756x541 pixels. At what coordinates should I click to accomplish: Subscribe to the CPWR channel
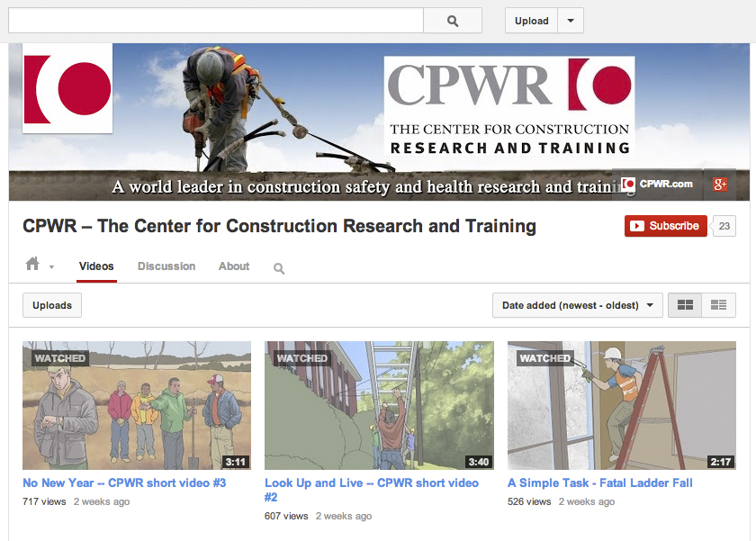[665, 226]
